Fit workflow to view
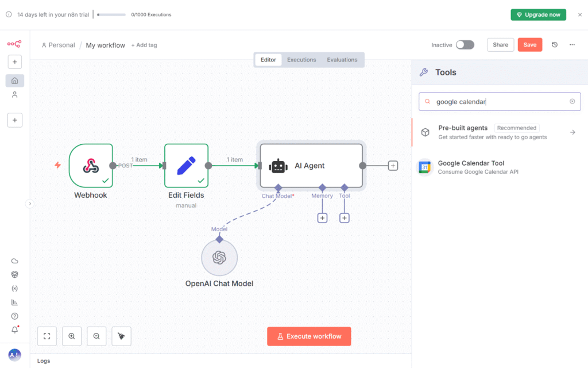 tap(47, 336)
